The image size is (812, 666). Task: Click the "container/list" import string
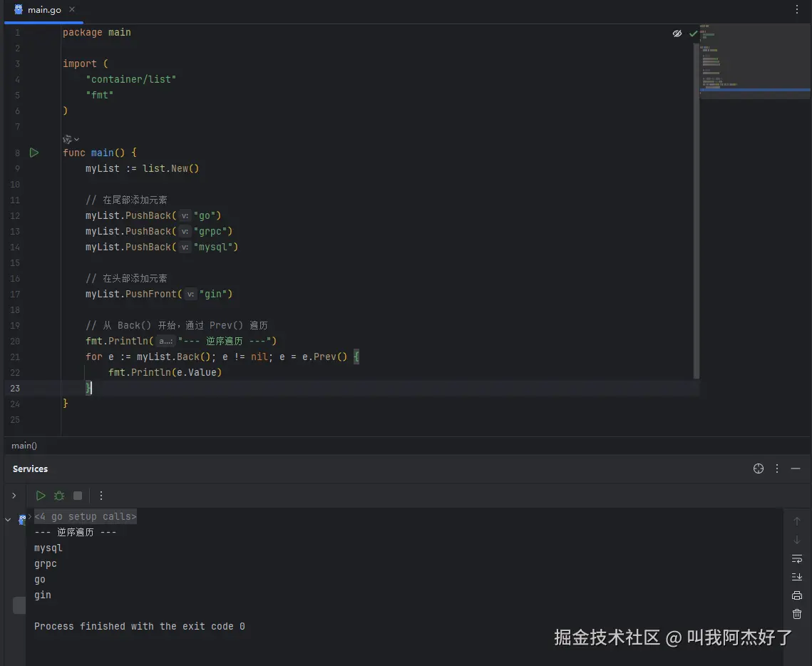pos(131,79)
